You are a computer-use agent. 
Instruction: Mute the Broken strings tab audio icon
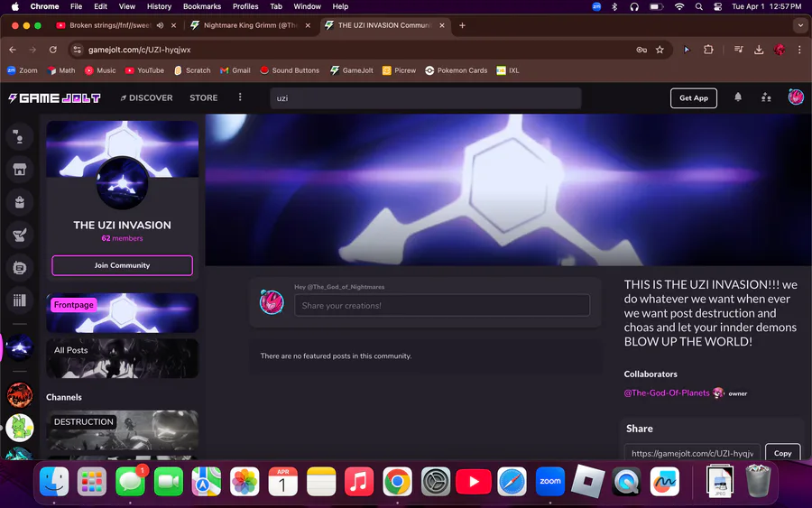[x=160, y=25]
